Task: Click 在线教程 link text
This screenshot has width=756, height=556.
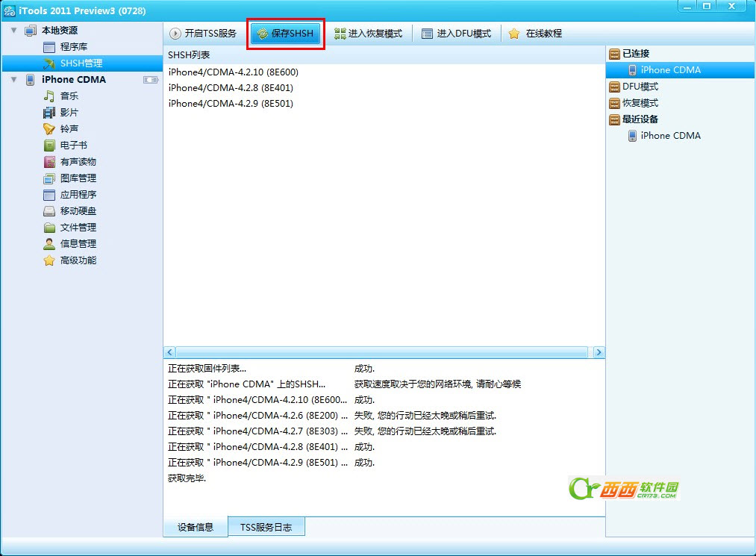Action: 544,34
